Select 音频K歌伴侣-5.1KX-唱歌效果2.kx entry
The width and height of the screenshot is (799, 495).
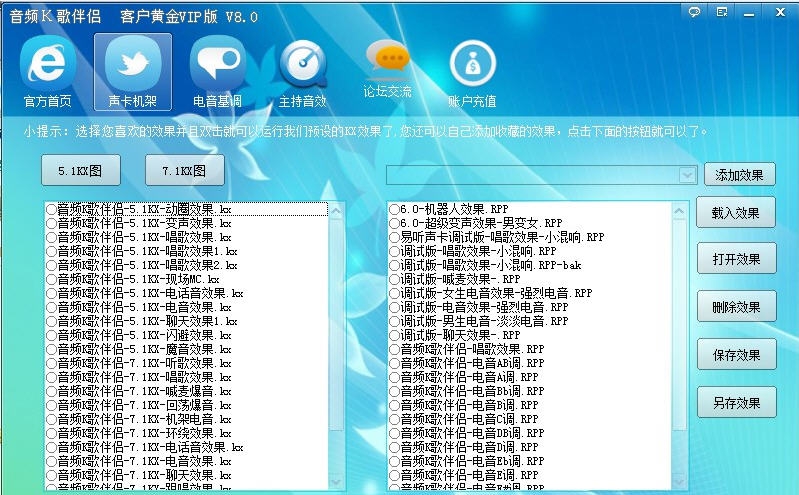pyautogui.click(x=142, y=266)
